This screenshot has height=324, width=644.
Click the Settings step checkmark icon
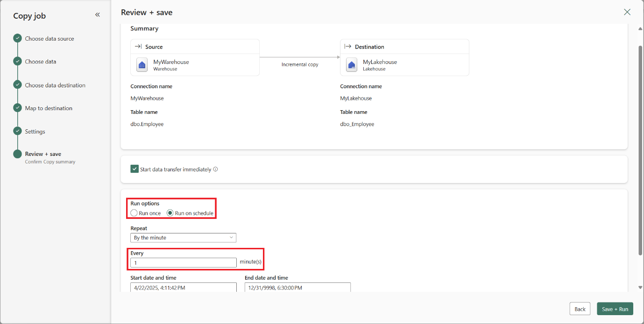coord(17,131)
